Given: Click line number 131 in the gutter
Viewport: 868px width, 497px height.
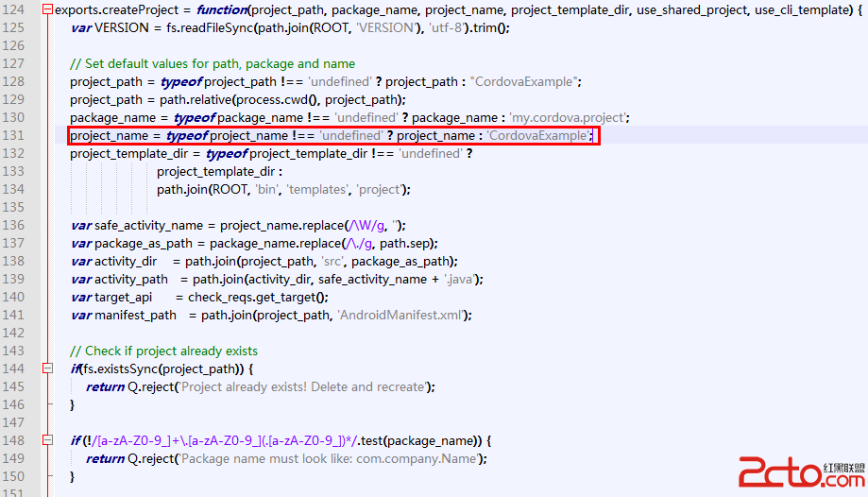Looking at the screenshot, I should pos(13,135).
